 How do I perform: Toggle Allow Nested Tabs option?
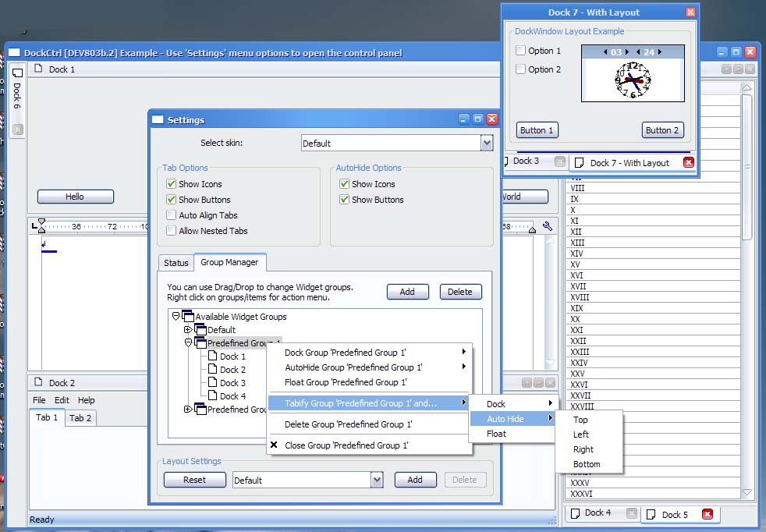tap(171, 231)
